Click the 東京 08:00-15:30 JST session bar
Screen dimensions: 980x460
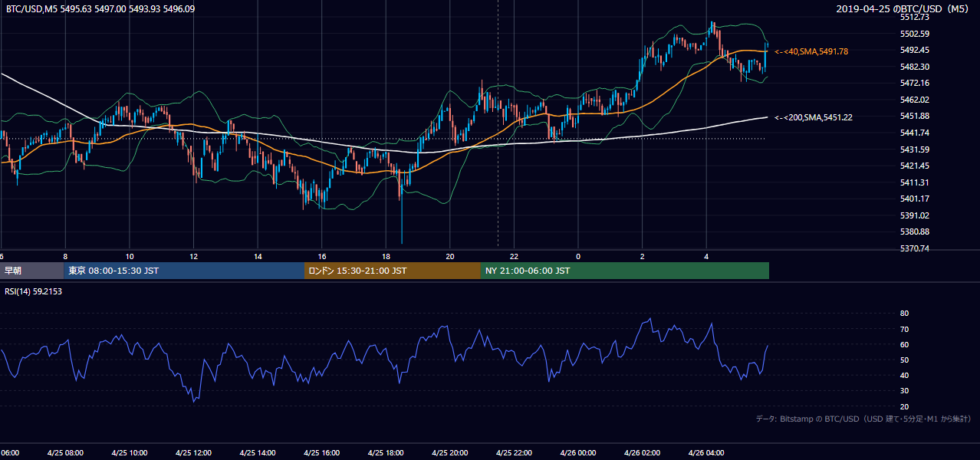[x=184, y=271]
